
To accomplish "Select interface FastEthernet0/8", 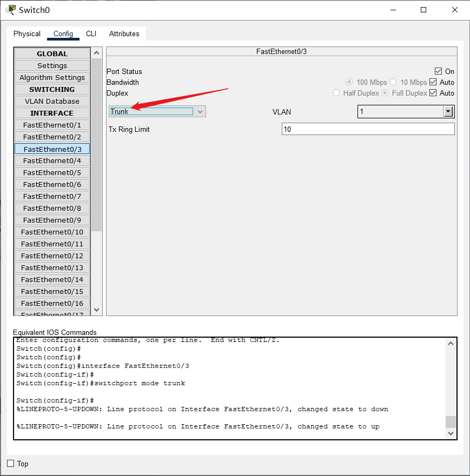I will coord(52,208).
